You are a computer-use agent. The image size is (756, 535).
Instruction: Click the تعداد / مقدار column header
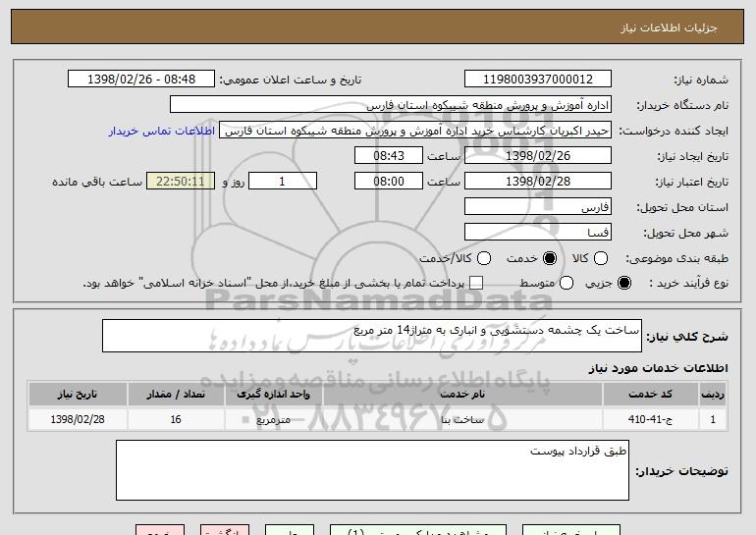(x=176, y=395)
